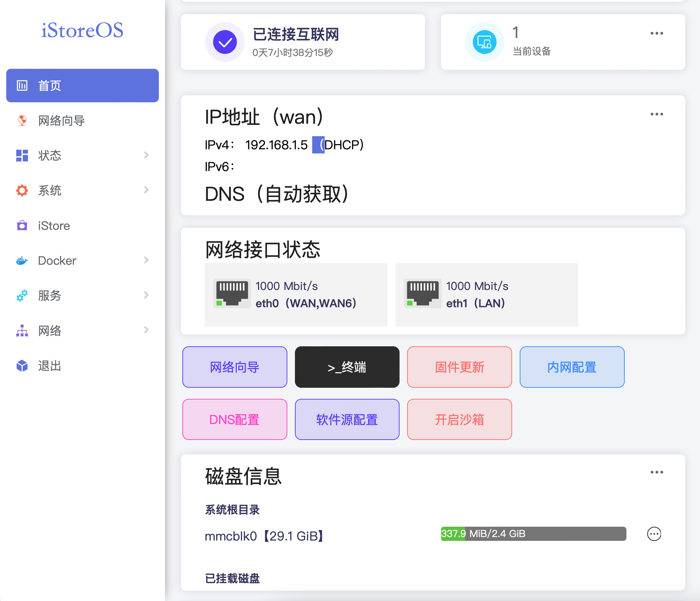Click the current devices icon
This screenshot has width=700, height=601.
[485, 42]
